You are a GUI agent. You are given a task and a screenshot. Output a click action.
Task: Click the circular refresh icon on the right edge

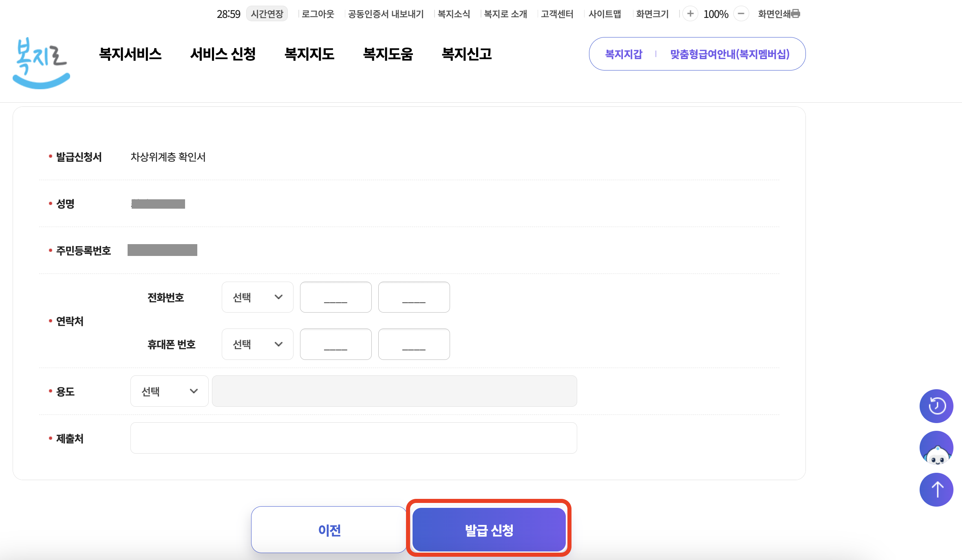(936, 406)
